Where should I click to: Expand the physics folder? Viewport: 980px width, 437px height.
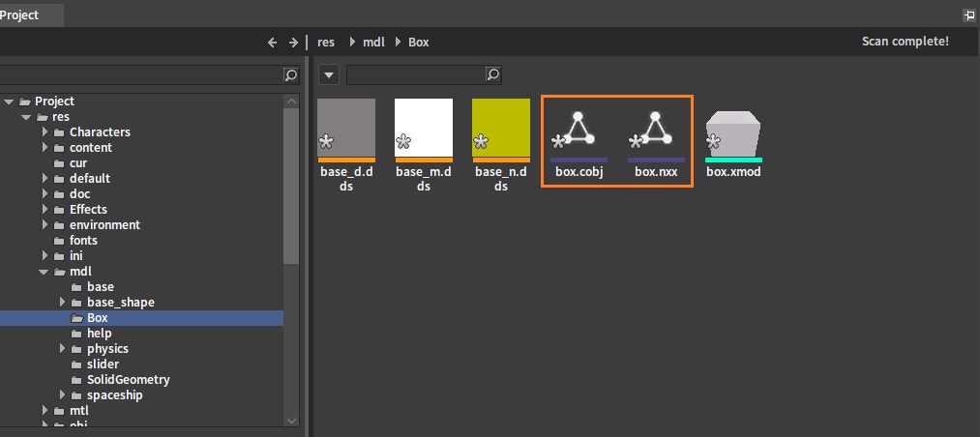[x=63, y=348]
